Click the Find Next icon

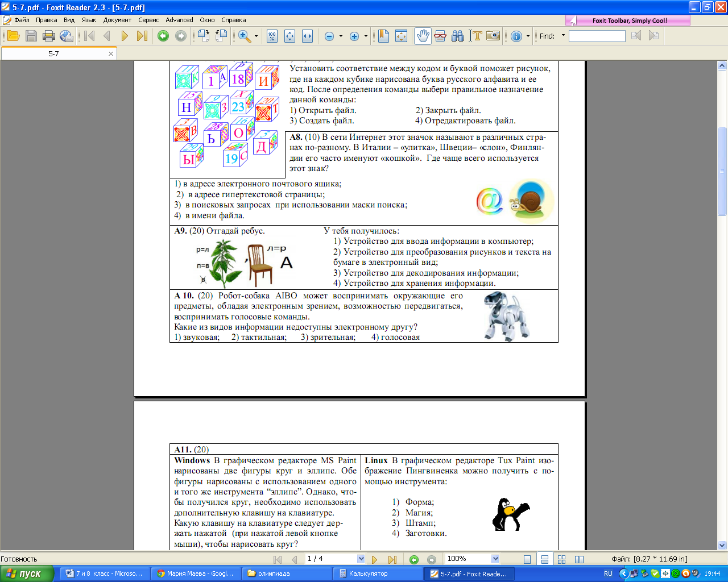pos(653,36)
